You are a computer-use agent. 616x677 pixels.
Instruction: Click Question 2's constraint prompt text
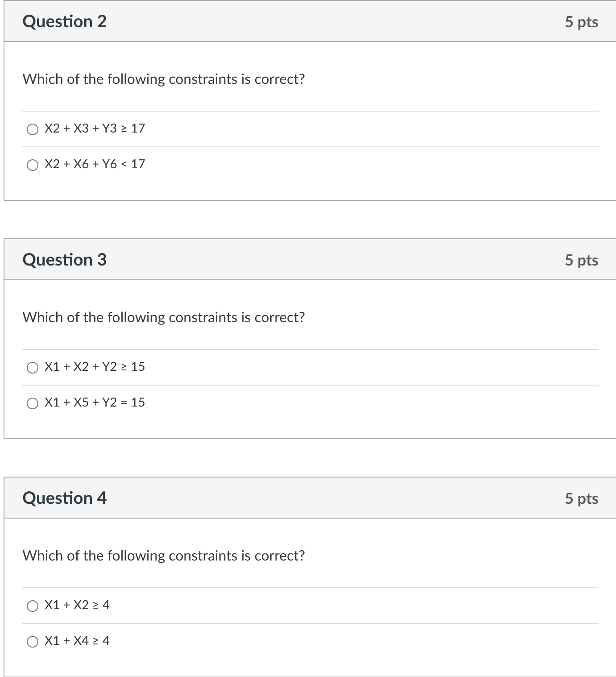coord(163,79)
